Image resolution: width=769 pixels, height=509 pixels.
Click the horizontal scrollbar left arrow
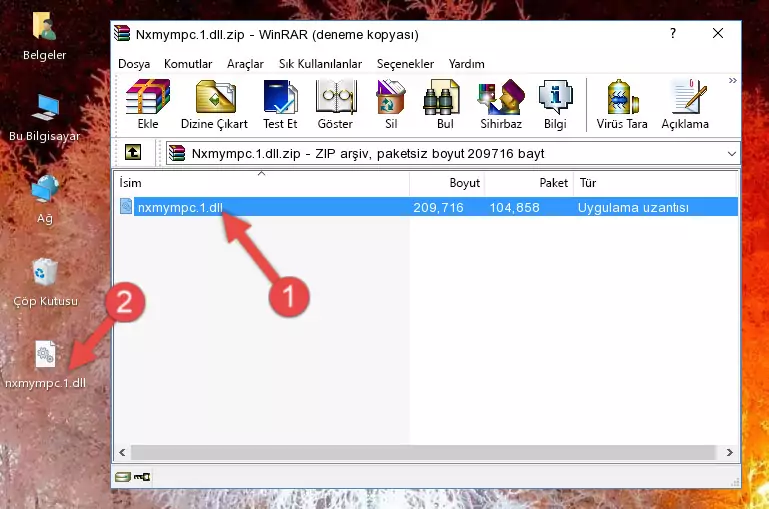pos(122,453)
